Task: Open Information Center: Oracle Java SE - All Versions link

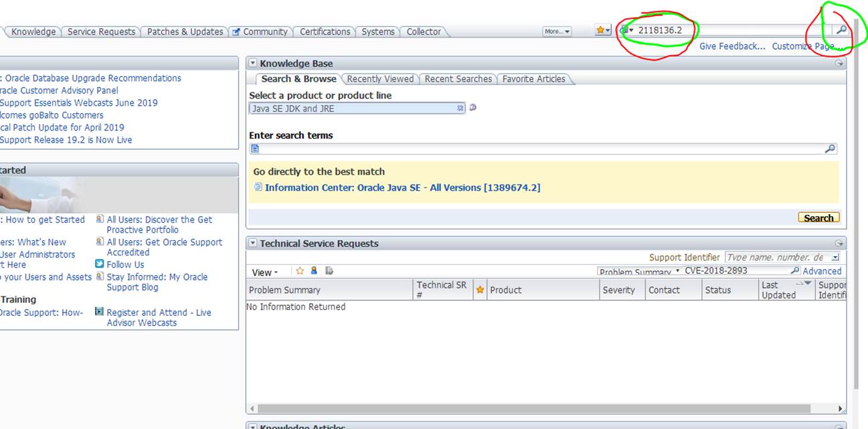Action: pyautogui.click(x=402, y=187)
